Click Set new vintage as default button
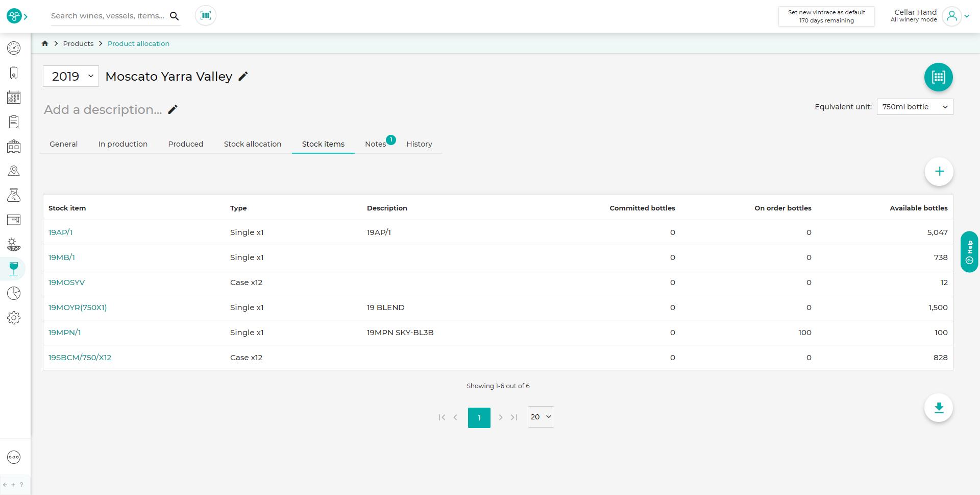Screen dimensions: 980x495 pos(826,16)
